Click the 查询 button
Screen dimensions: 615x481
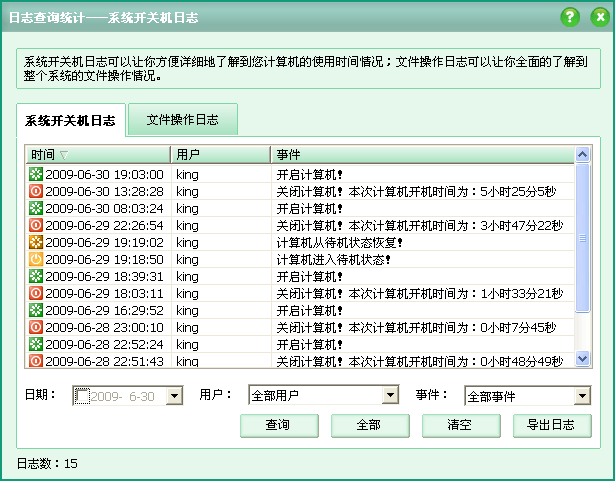(x=278, y=425)
